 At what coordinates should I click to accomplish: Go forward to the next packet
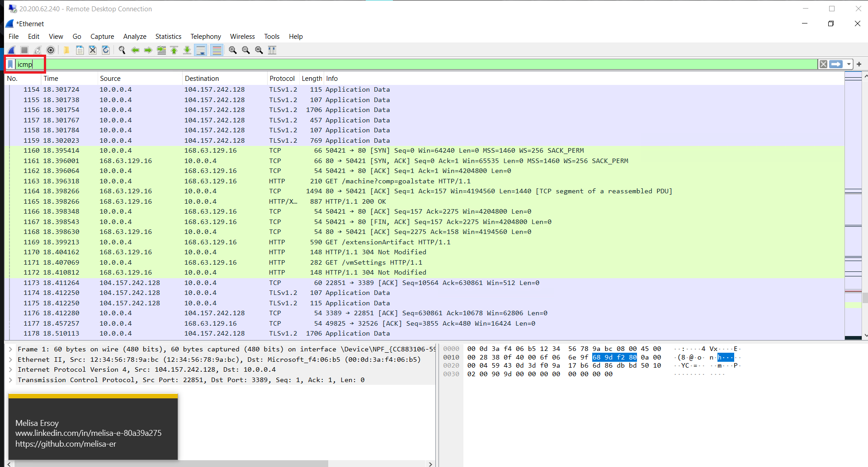click(148, 50)
